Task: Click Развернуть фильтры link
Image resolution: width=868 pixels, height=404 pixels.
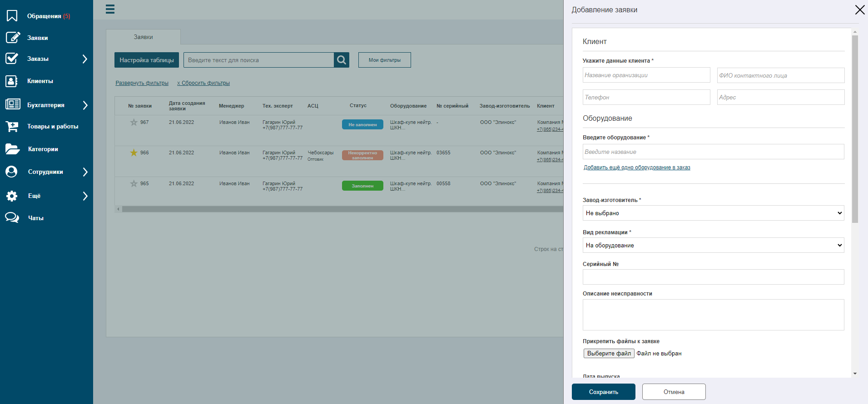Action: click(x=142, y=83)
